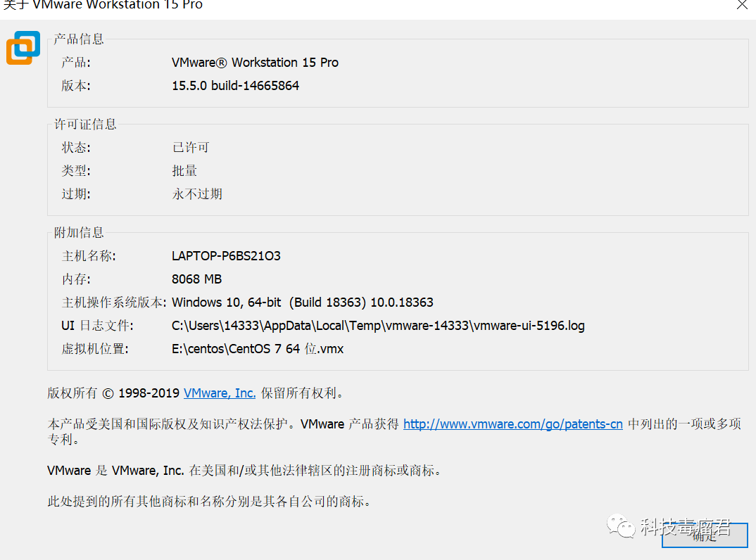The image size is (756, 560).
Task: Click the VMware Workstation logo icon
Action: tap(23, 48)
